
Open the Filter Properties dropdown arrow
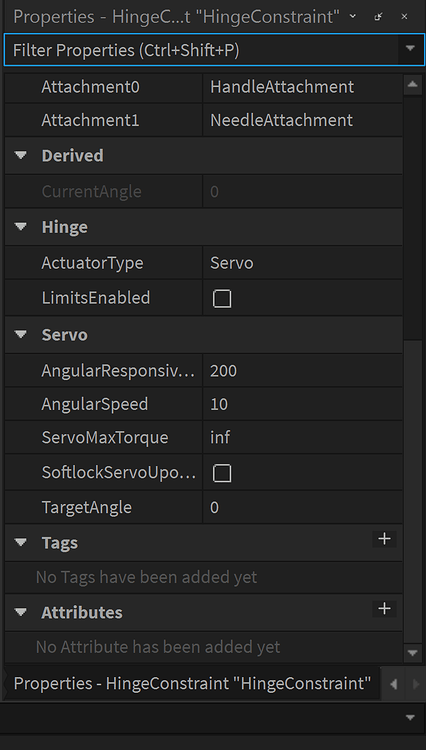(x=410, y=49)
